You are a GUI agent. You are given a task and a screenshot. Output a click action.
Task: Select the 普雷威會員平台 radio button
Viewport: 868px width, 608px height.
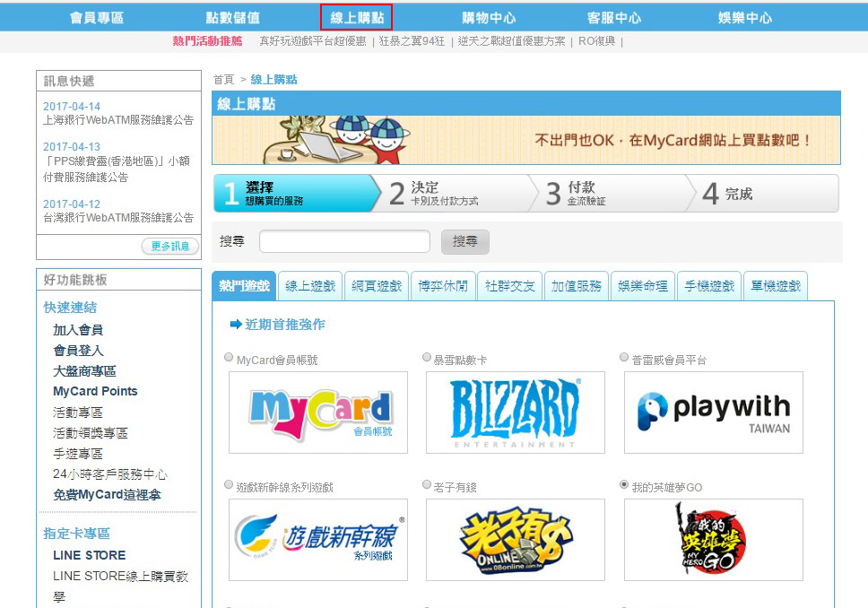[x=624, y=357]
